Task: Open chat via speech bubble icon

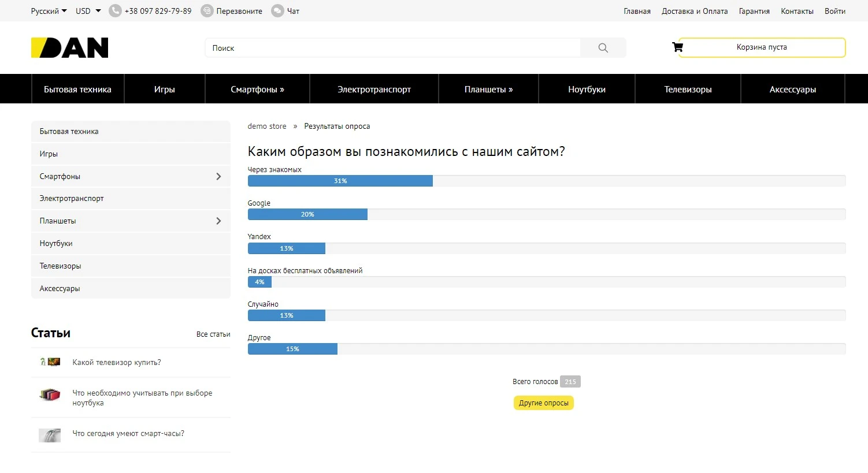Action: (x=278, y=11)
